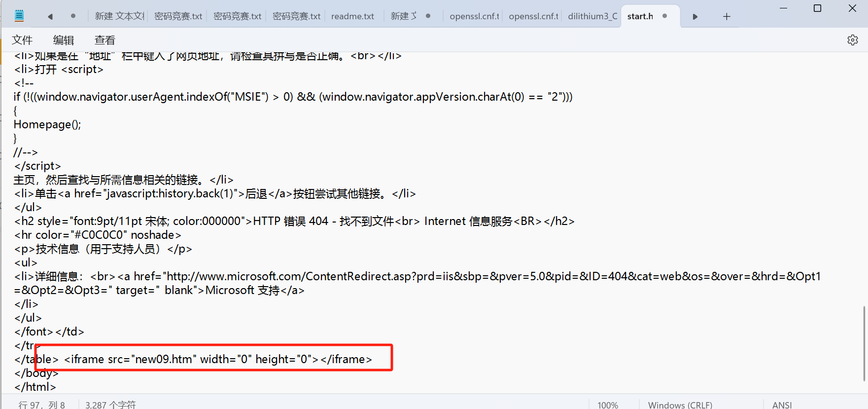
Task: Click the //--> comment end line
Action: 26,152
